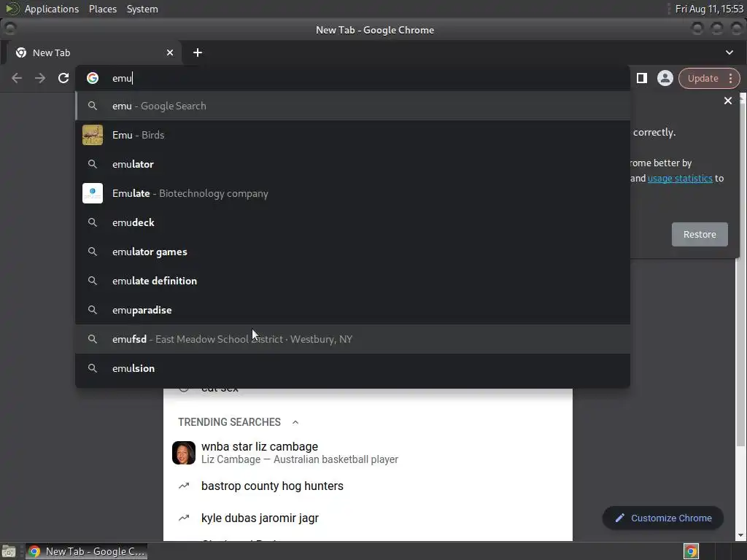747x560 pixels.
Task: Click the Emu bird thumbnail suggestion
Action: [93, 135]
